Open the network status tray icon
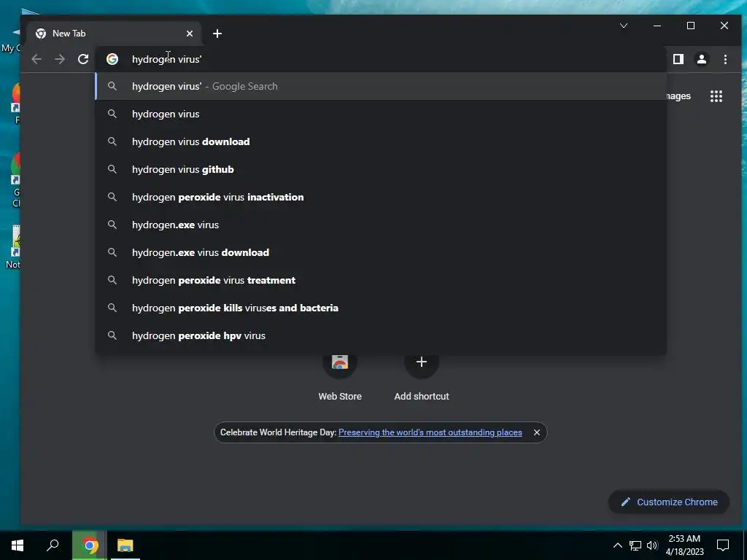747x560 pixels. pyautogui.click(x=635, y=545)
